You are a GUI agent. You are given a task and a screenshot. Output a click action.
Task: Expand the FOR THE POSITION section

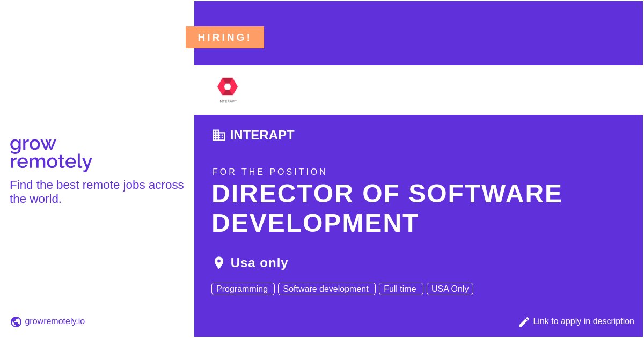tap(270, 172)
